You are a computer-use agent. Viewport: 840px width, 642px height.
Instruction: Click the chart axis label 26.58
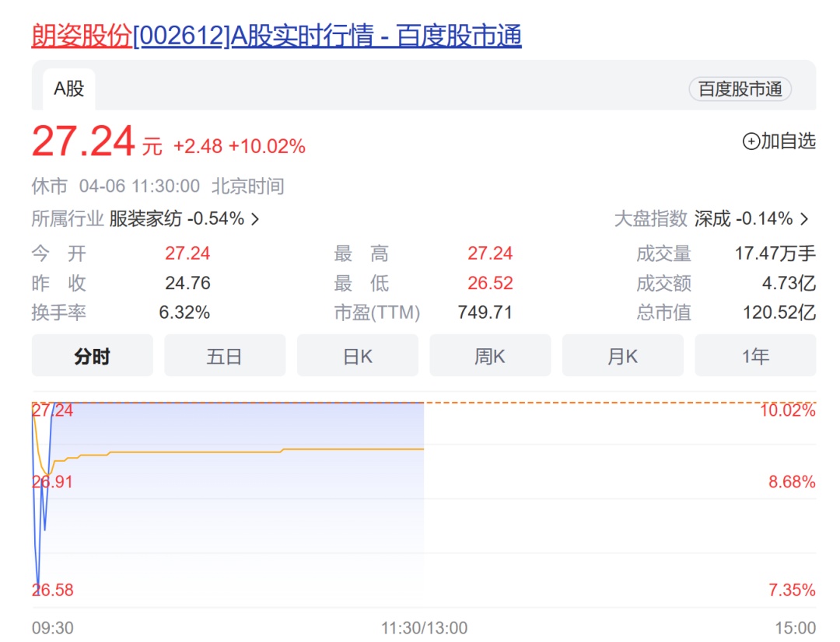coord(53,590)
